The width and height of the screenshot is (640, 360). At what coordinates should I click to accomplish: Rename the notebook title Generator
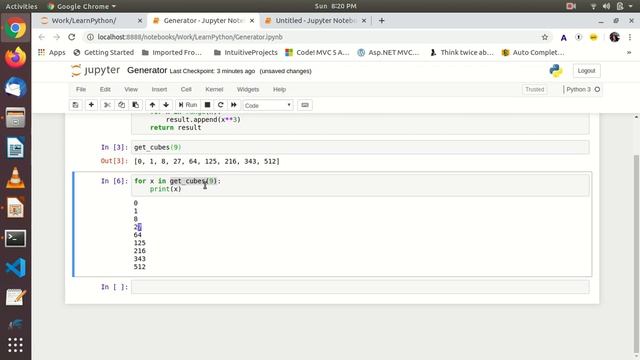coord(147,70)
